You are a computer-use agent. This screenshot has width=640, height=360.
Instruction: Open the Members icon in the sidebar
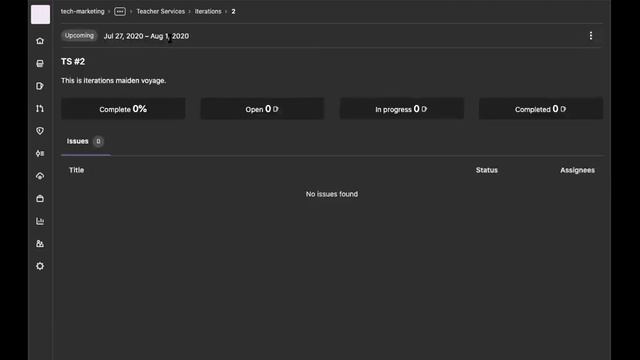(x=40, y=244)
